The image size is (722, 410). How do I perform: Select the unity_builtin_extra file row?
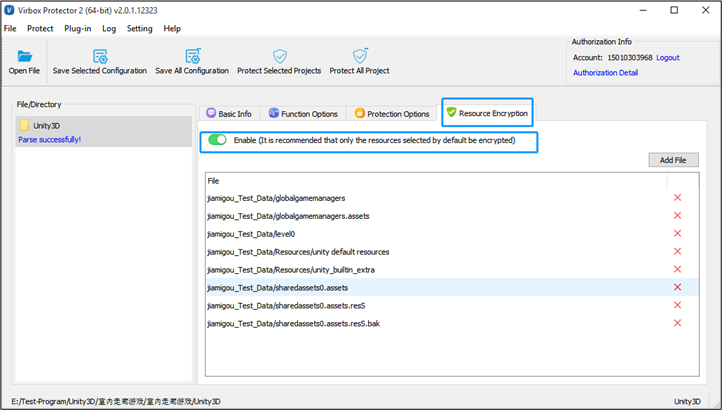coord(452,270)
